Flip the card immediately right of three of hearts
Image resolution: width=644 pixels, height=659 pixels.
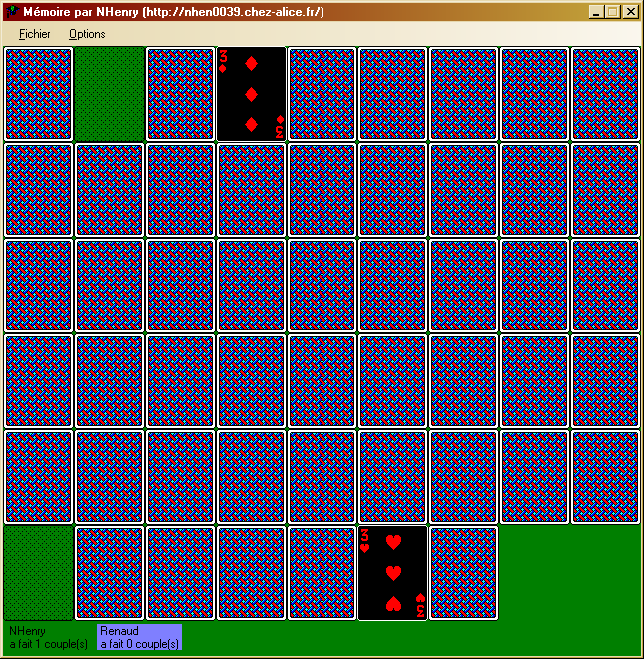(x=464, y=573)
